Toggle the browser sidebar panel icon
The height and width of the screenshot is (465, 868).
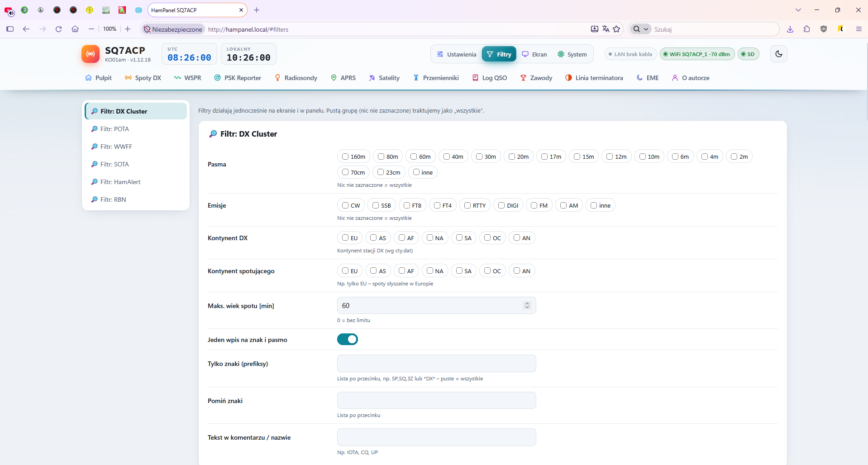pyautogui.click(x=10, y=29)
